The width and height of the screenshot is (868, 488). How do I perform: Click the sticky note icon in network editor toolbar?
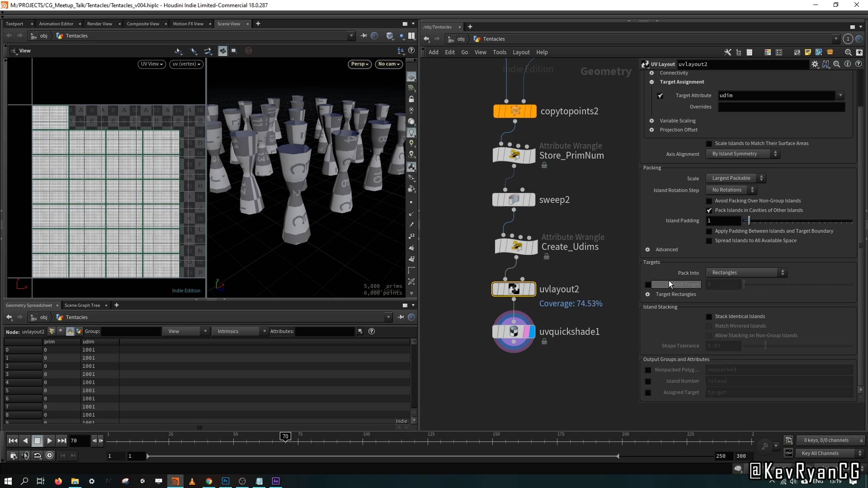tap(807, 52)
